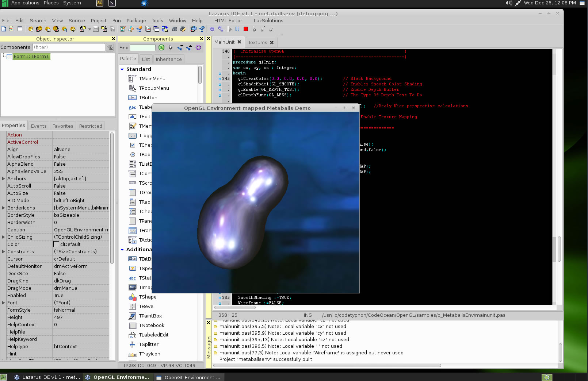The image size is (588, 381).
Task: Stop the running program with red square
Action: (246, 29)
